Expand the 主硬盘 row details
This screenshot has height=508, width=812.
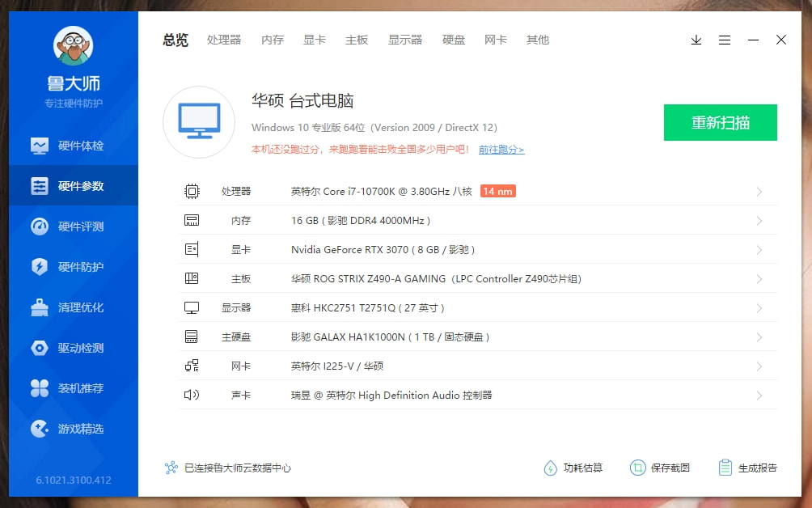759,337
